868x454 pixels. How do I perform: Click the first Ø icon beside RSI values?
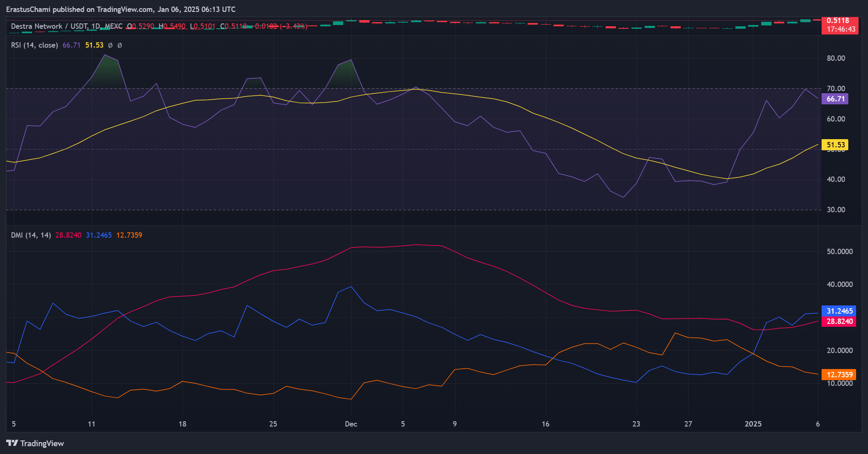110,45
